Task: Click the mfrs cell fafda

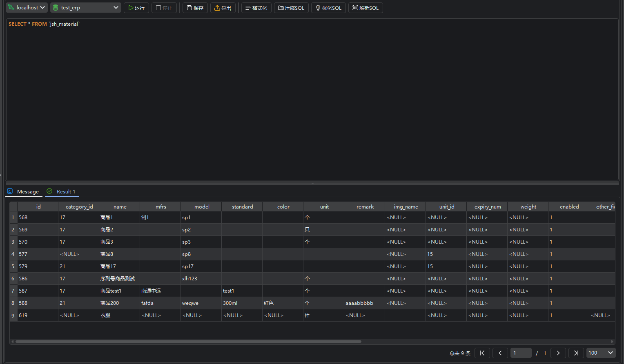Action: point(160,303)
